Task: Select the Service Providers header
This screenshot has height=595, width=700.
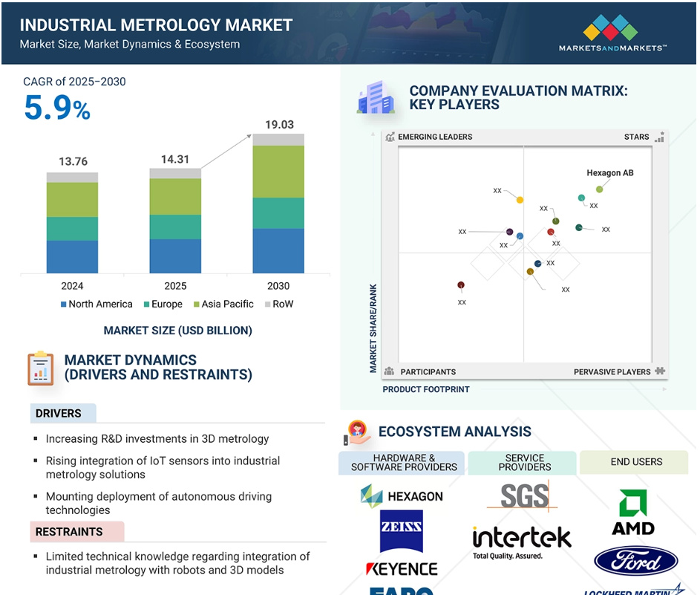Action: (x=523, y=462)
